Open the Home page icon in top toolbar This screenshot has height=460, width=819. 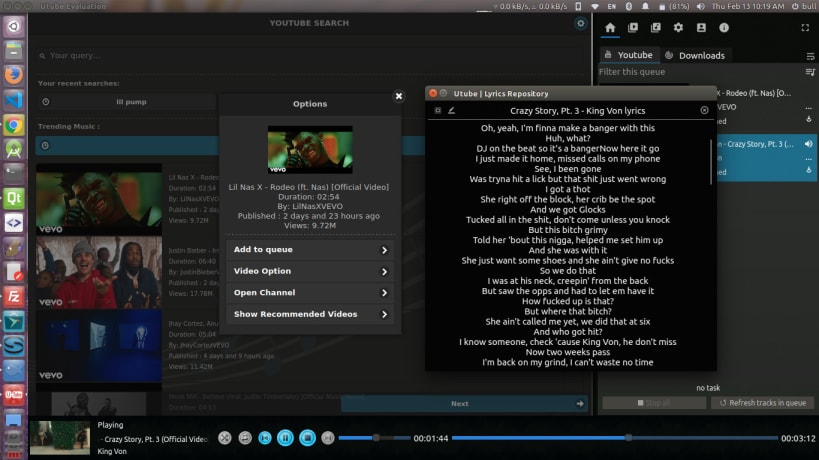pos(610,28)
